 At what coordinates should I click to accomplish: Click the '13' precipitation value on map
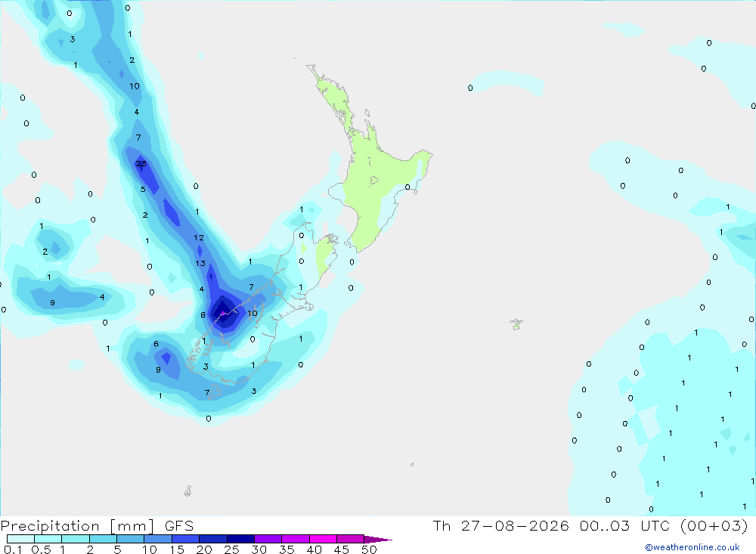(x=200, y=263)
